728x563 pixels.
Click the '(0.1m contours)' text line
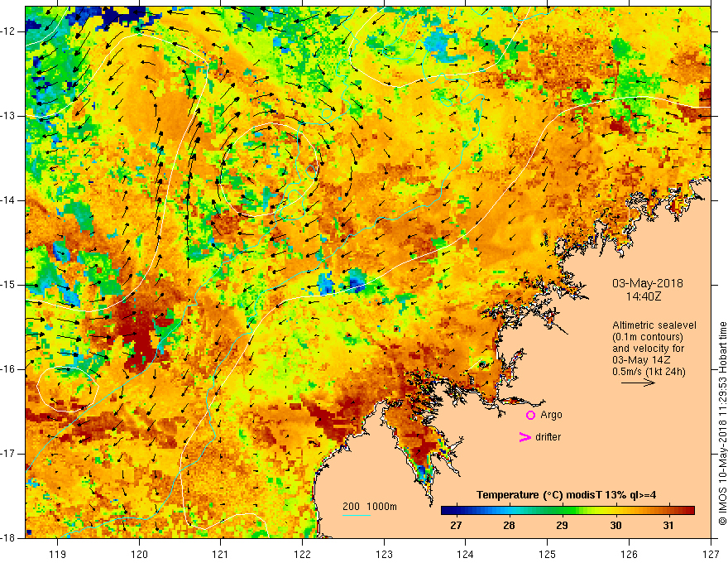coord(648,337)
